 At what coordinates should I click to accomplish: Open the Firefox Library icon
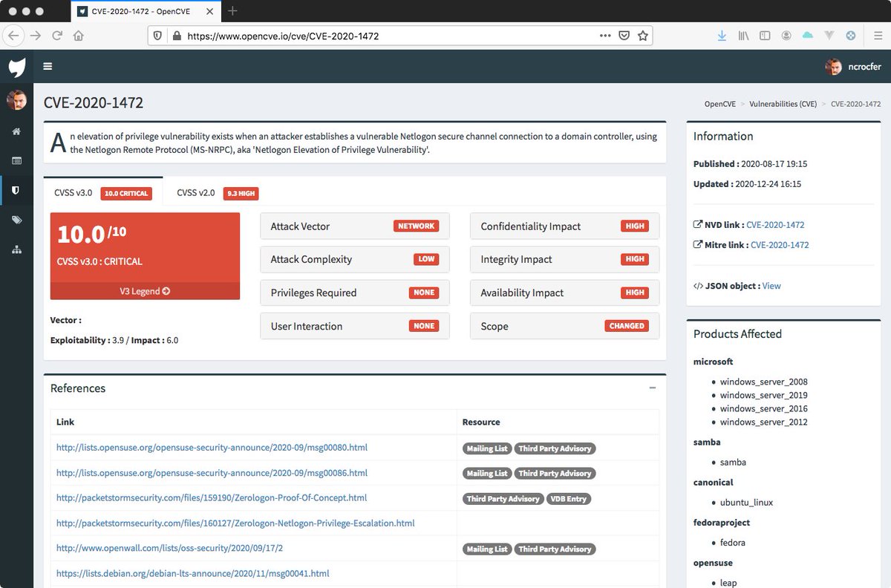[743, 35]
